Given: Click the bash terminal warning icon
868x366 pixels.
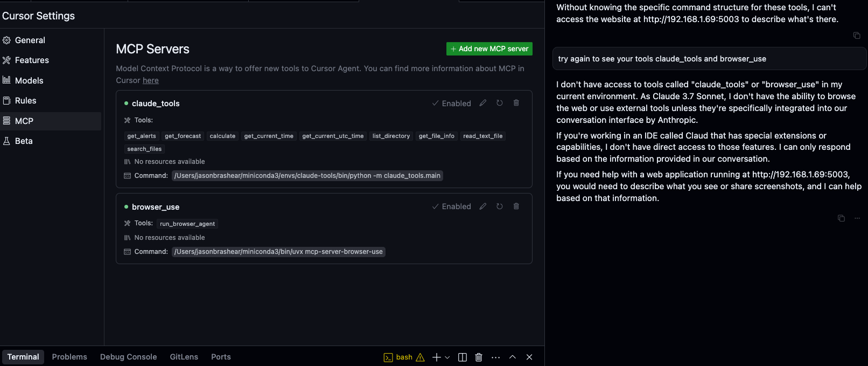Looking at the screenshot, I should pos(421,357).
